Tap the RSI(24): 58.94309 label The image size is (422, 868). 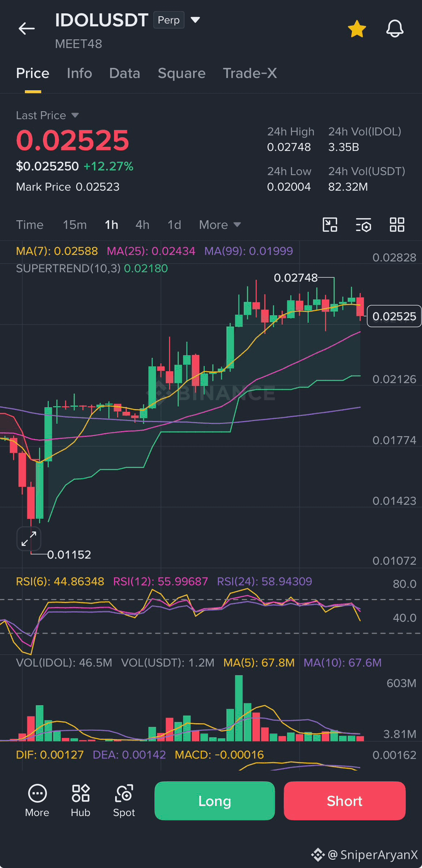[265, 582]
